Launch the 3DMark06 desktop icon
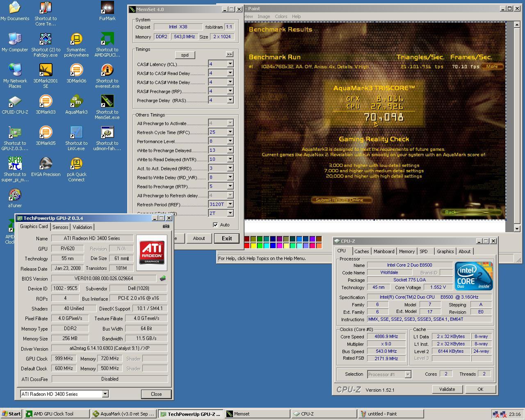Viewport: 525px width, 420px height. click(x=76, y=73)
